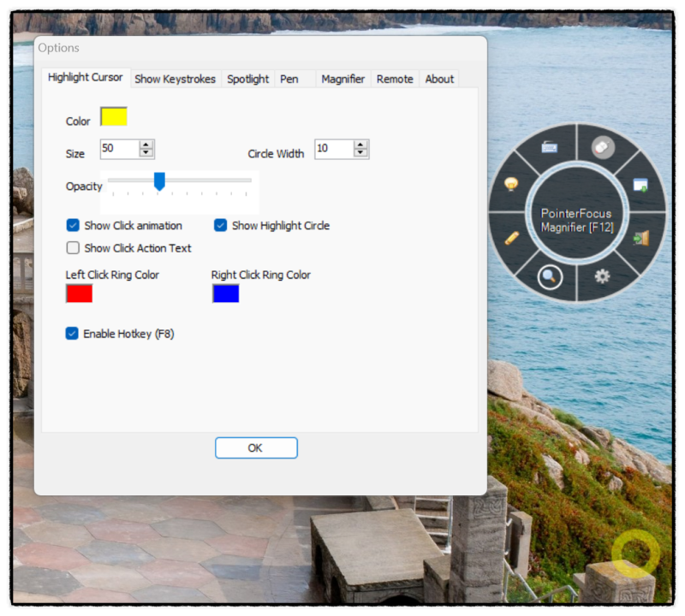Select the Magnifier tab
The width and height of the screenshot is (685, 616).
[x=343, y=79]
